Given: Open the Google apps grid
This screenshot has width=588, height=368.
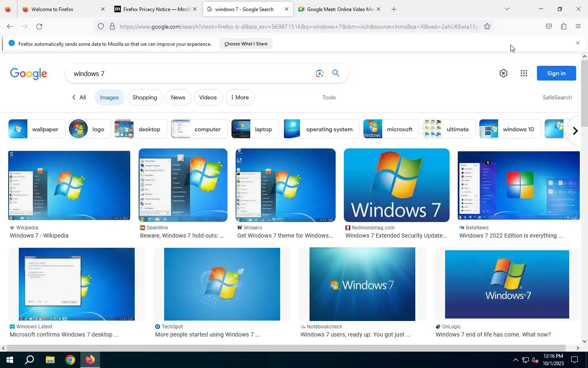Looking at the screenshot, I should [x=524, y=73].
